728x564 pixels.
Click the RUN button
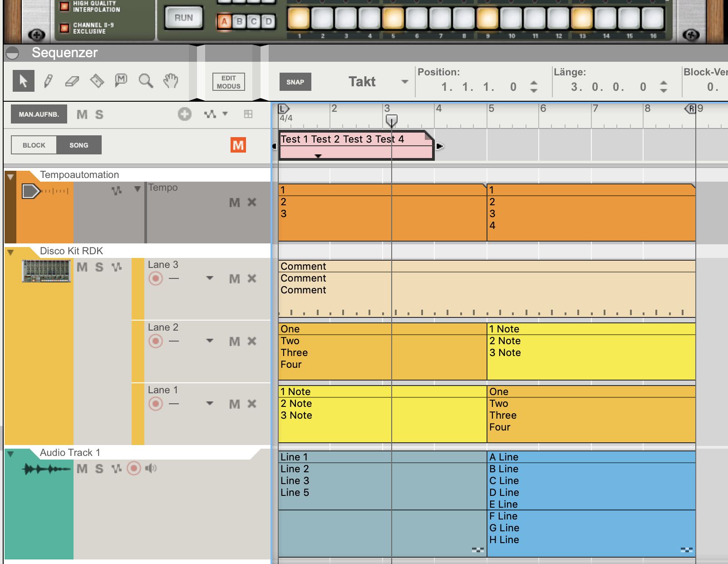tap(183, 18)
